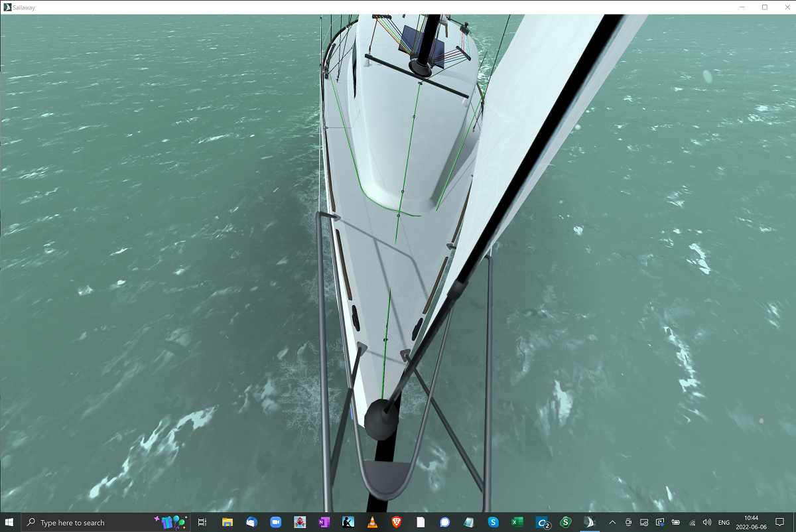Open the clock showing 10:44
The image size is (796, 532).
click(x=752, y=522)
